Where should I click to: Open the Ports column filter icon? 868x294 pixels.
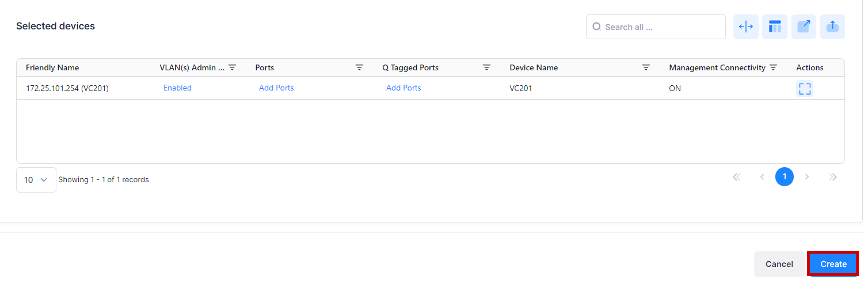(x=359, y=67)
